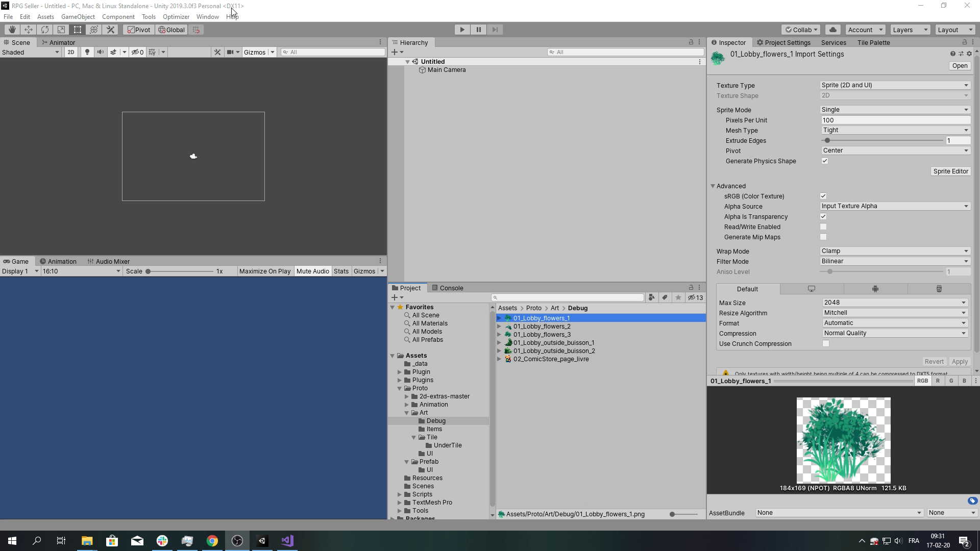
Task: Select Compression dropdown Normal Quality
Action: tap(895, 333)
